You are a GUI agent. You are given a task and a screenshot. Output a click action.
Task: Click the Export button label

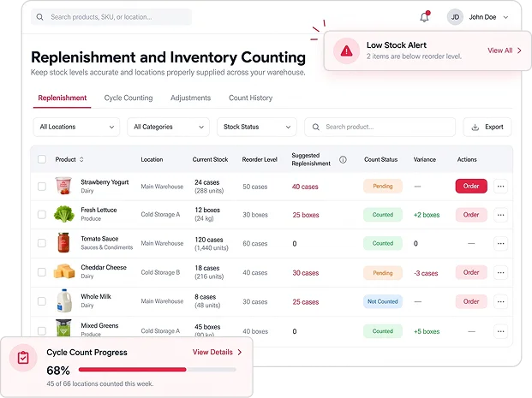coord(494,127)
